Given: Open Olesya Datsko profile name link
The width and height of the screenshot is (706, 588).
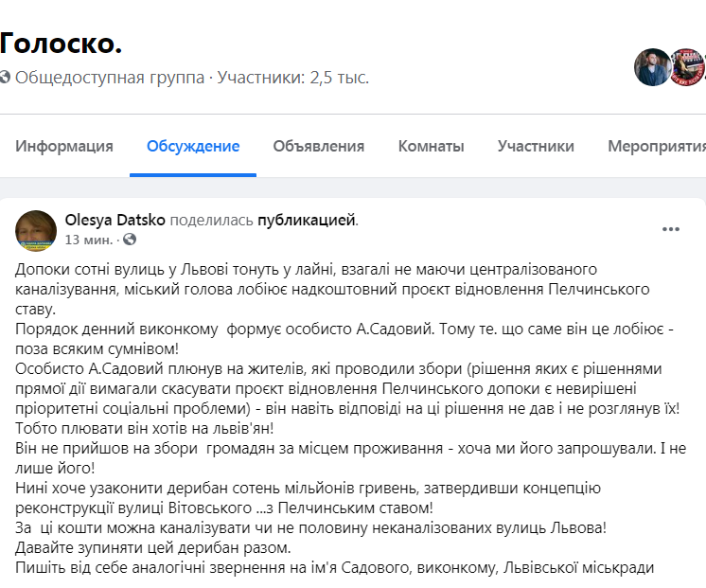Looking at the screenshot, I should (x=115, y=220).
